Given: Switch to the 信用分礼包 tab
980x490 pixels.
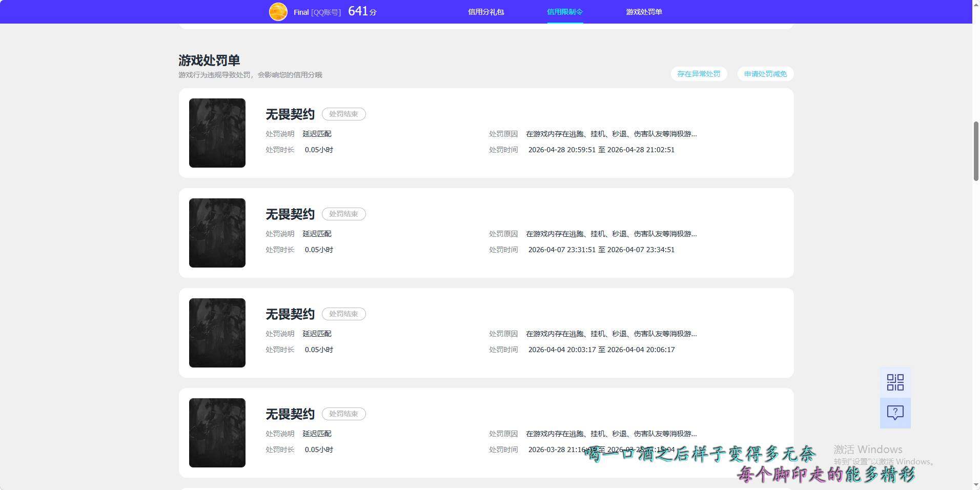Looking at the screenshot, I should (x=486, y=11).
